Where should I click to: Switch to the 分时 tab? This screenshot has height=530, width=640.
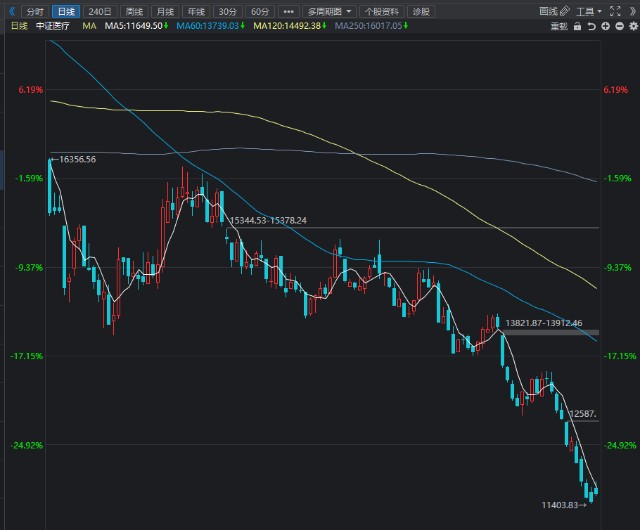[35, 12]
